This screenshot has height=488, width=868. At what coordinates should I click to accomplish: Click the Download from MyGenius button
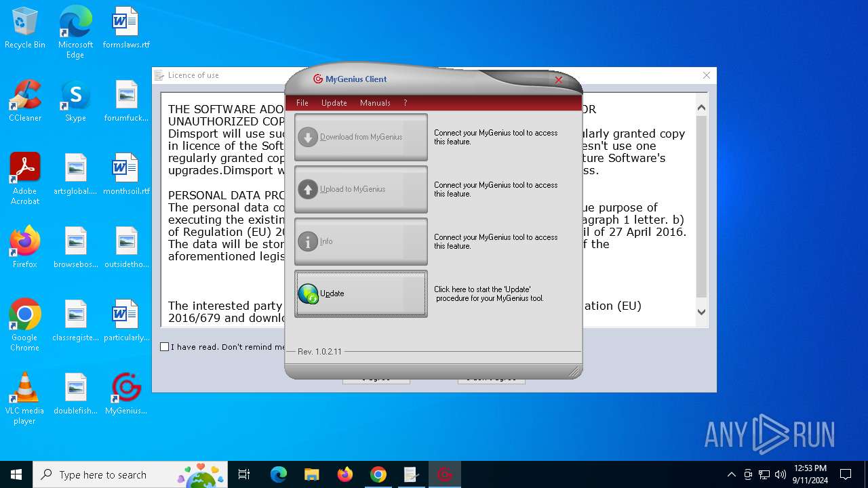pos(361,137)
